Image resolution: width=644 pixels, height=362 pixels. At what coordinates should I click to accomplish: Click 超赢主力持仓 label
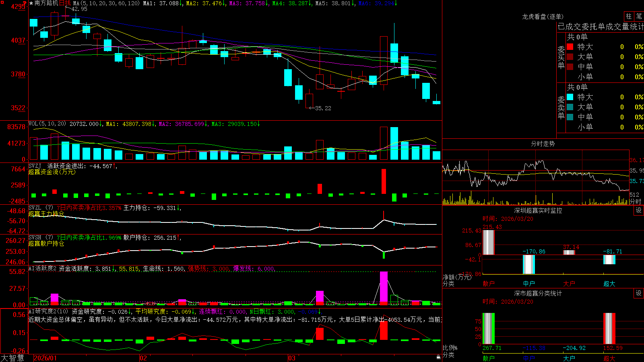coord(46,214)
